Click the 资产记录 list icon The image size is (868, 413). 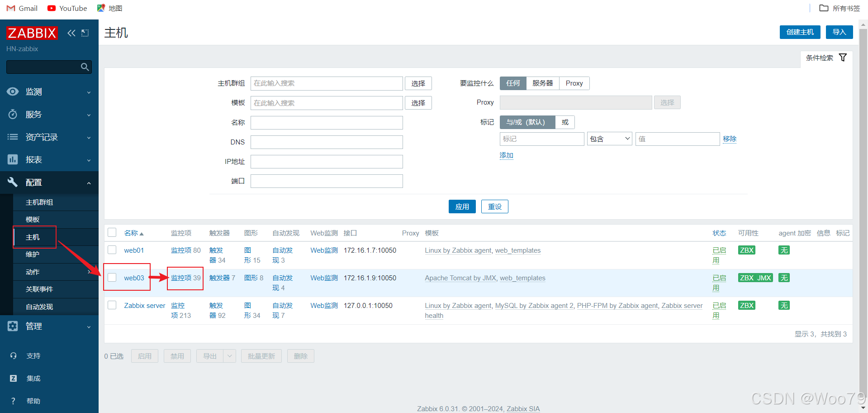click(x=13, y=137)
